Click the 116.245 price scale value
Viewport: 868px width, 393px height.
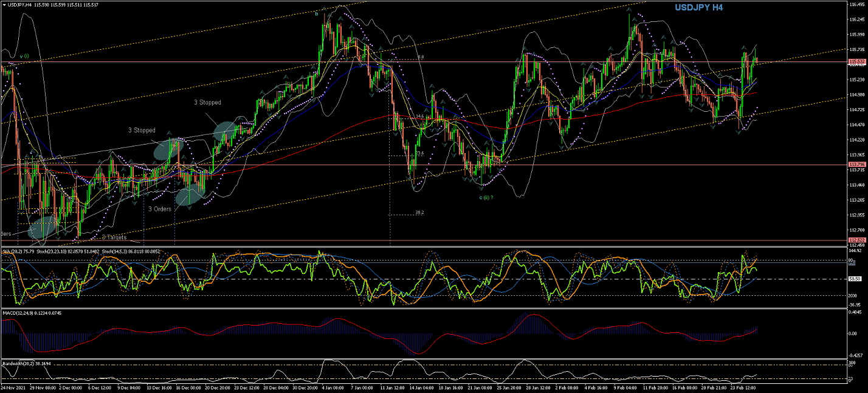coord(857,19)
